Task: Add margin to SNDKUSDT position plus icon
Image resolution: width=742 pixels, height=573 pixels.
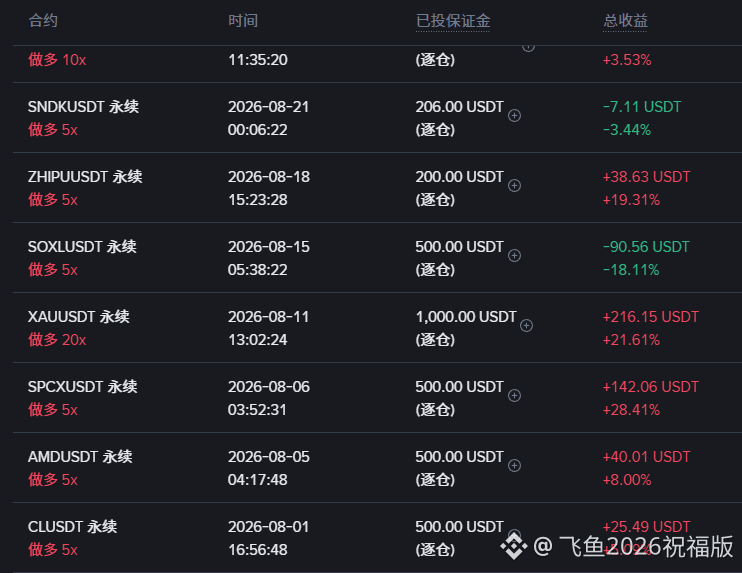Action: point(514,115)
